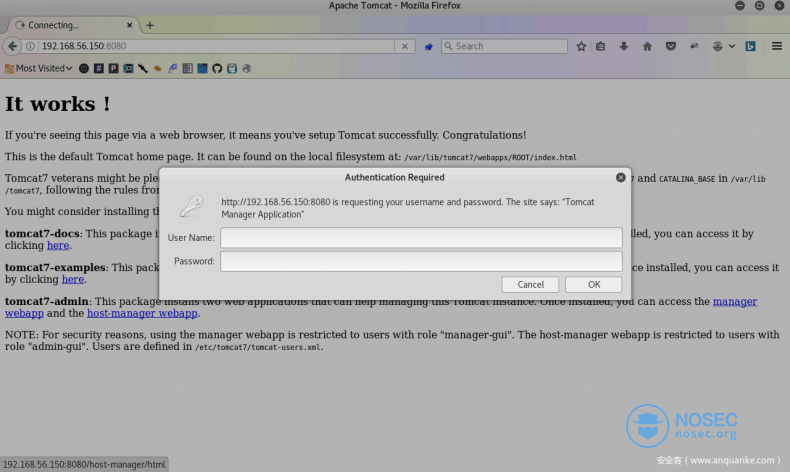Click the User Name field in dialog
790x472 pixels.
[421, 238]
